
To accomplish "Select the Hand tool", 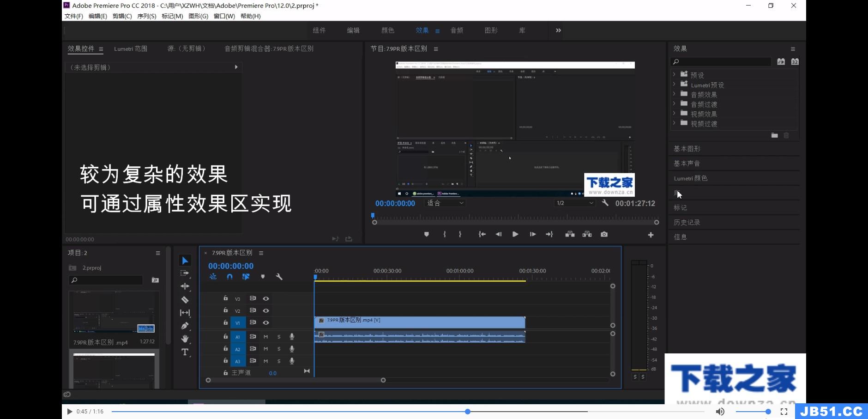I will coord(185,339).
